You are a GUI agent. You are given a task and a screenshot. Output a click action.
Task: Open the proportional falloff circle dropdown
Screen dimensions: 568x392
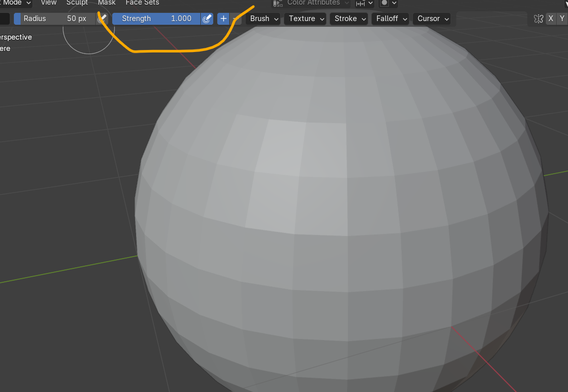coord(388,3)
